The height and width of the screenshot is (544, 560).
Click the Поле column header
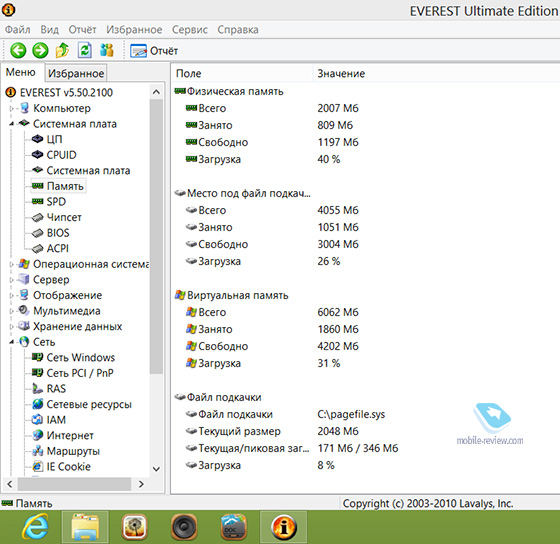pos(242,74)
